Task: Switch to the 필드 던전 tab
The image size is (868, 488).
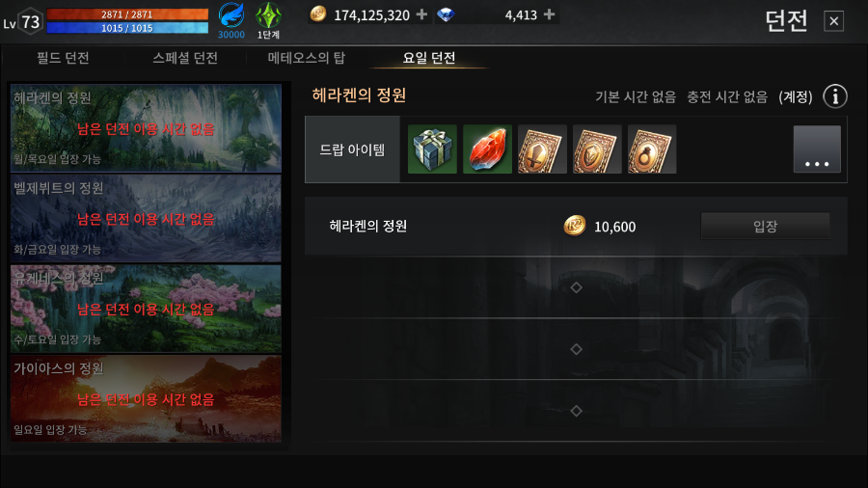Action: [x=63, y=58]
